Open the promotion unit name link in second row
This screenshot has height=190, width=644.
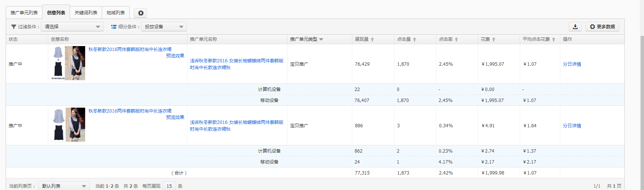point(237,126)
